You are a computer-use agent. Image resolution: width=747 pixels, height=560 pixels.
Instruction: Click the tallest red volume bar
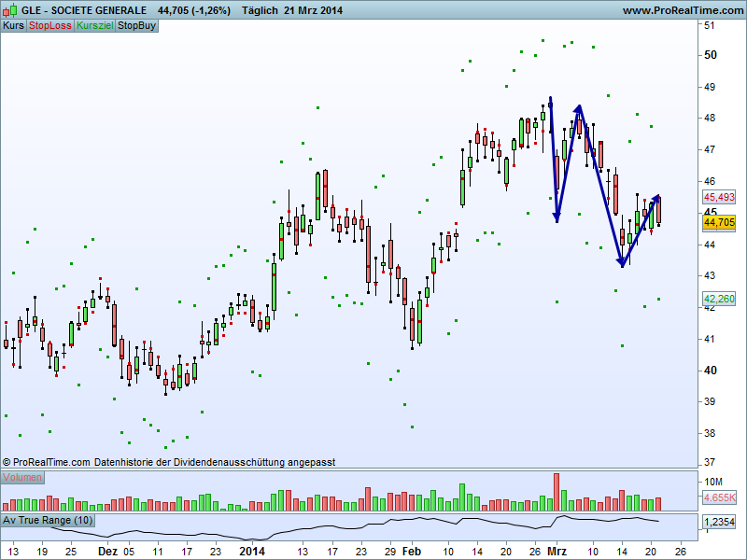tap(556, 492)
